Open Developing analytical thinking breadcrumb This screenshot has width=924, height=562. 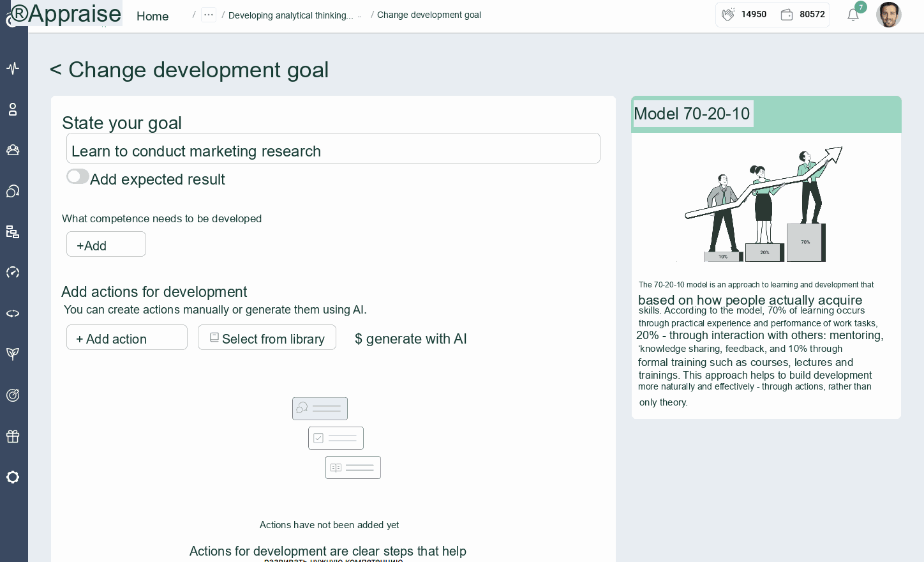click(x=291, y=15)
